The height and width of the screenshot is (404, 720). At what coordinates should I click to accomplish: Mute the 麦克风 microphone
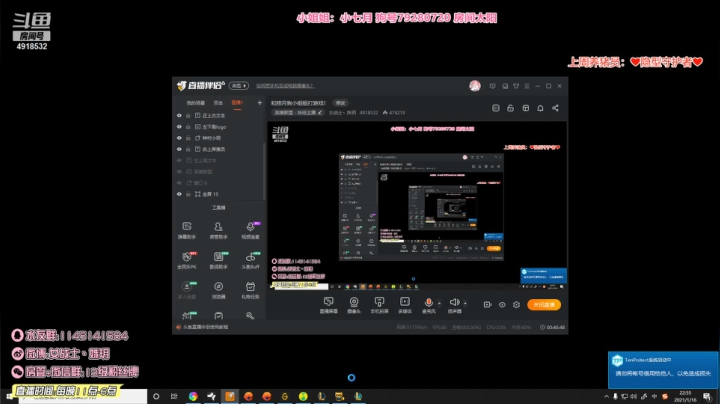tap(428, 305)
